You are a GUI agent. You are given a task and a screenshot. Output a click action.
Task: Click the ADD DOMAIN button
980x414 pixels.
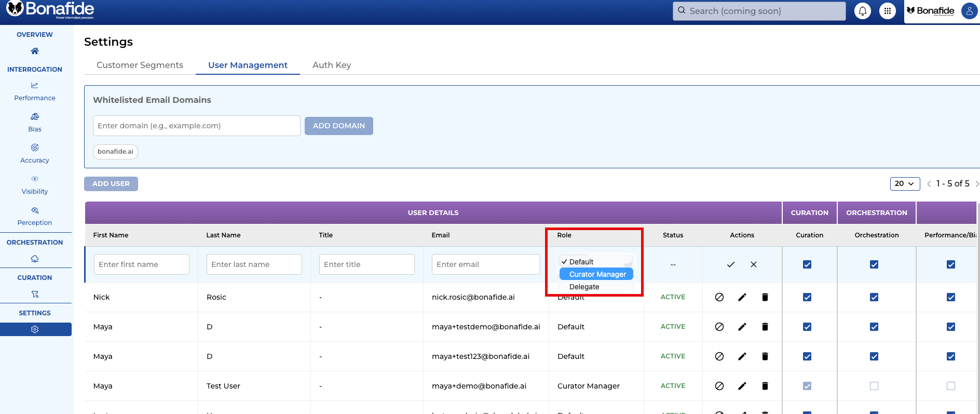click(x=338, y=126)
